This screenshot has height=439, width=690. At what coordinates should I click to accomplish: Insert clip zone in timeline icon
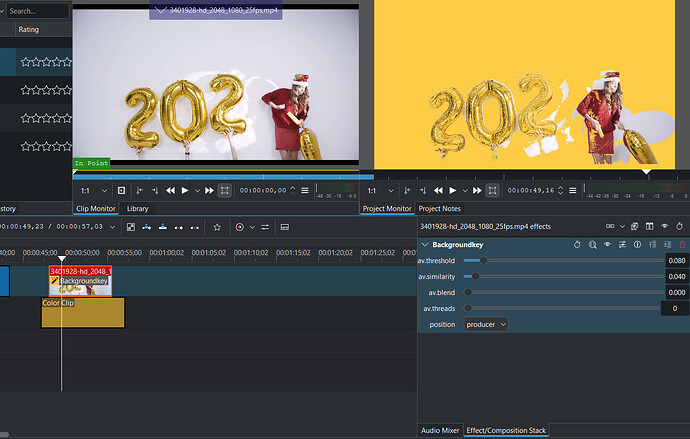[147, 227]
